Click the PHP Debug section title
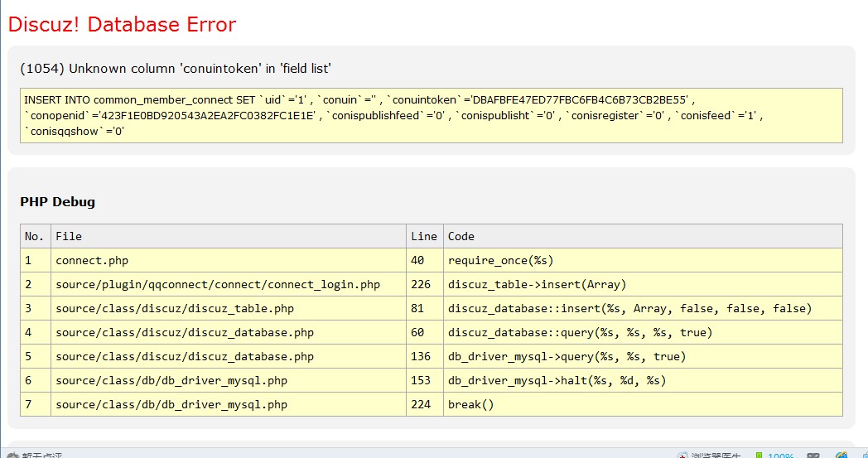This screenshot has height=458, width=868. coord(57,202)
